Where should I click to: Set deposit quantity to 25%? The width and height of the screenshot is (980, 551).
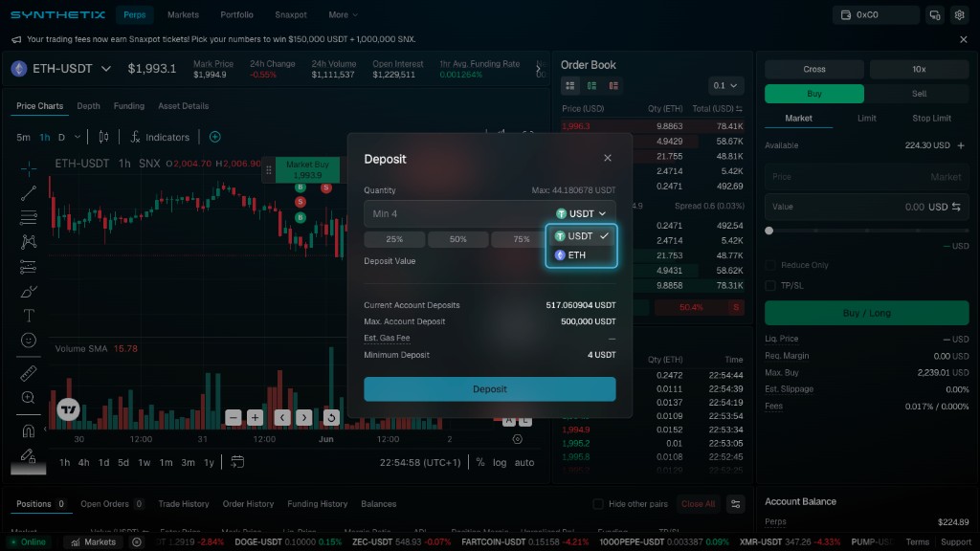point(394,239)
